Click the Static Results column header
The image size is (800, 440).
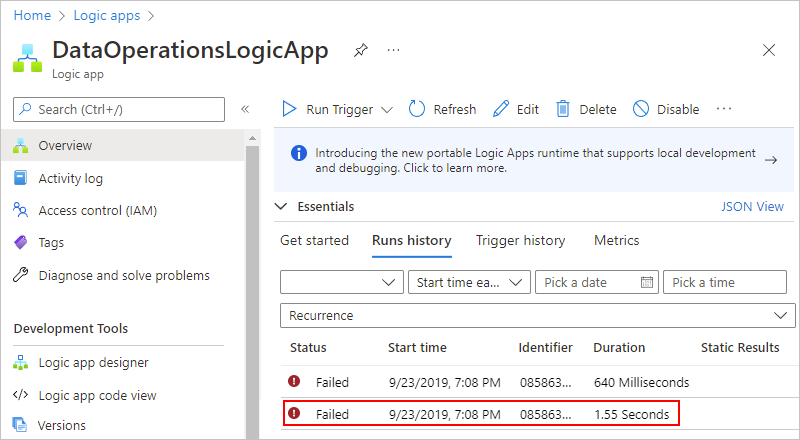(x=740, y=348)
